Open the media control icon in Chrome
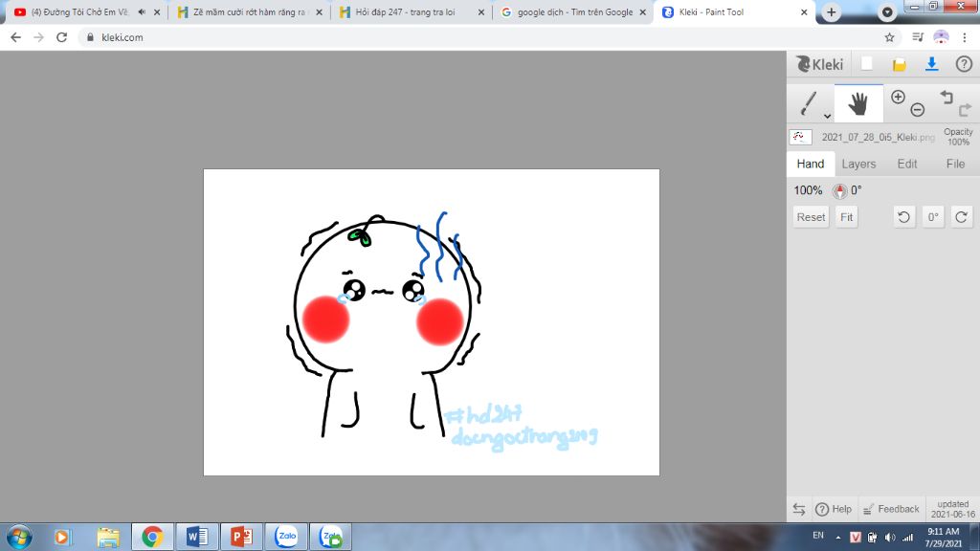This screenshot has width=980, height=551. pos(918,37)
